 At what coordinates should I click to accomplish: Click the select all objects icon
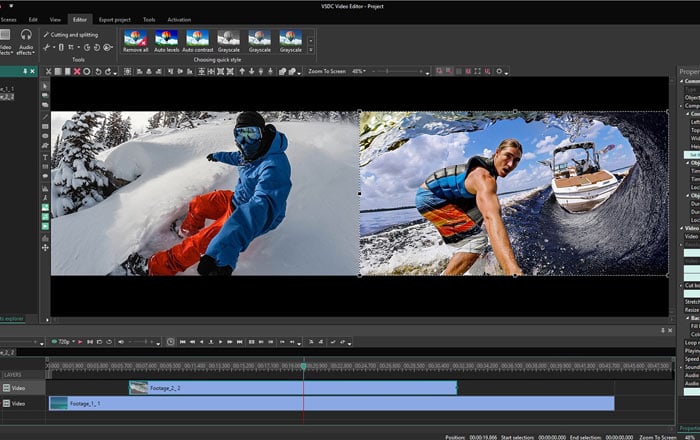[x=127, y=71]
